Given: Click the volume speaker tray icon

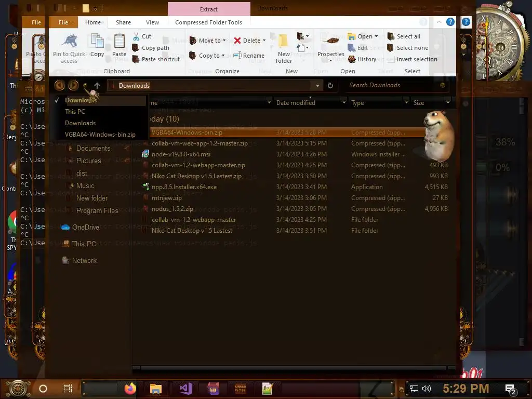Looking at the screenshot, I should pos(427,389).
